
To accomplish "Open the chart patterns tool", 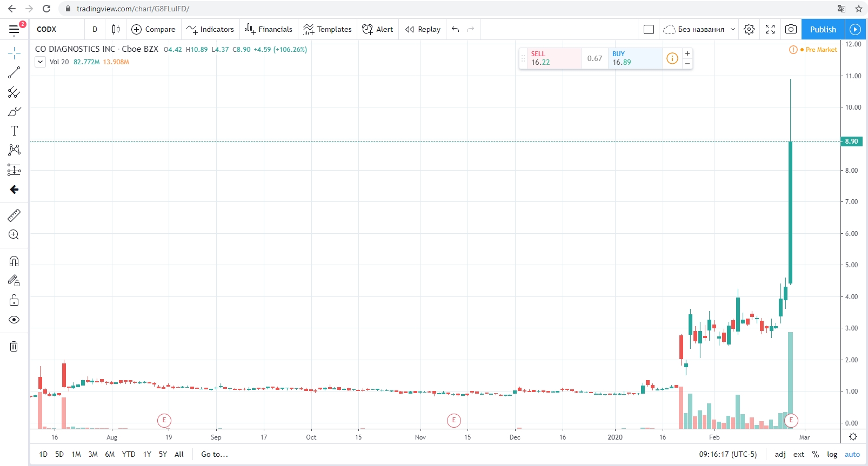I will click(14, 150).
